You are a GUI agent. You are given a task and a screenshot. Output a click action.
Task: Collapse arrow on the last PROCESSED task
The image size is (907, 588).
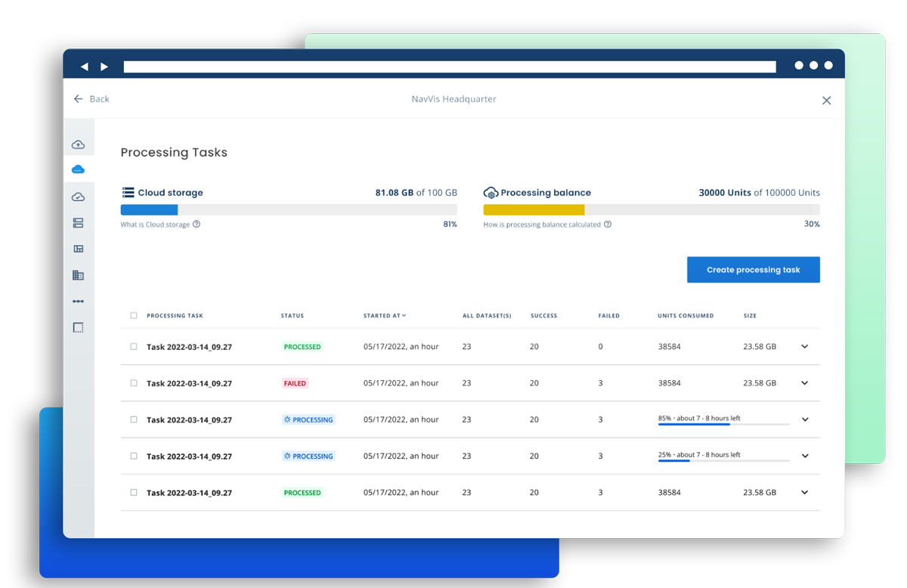tap(805, 492)
